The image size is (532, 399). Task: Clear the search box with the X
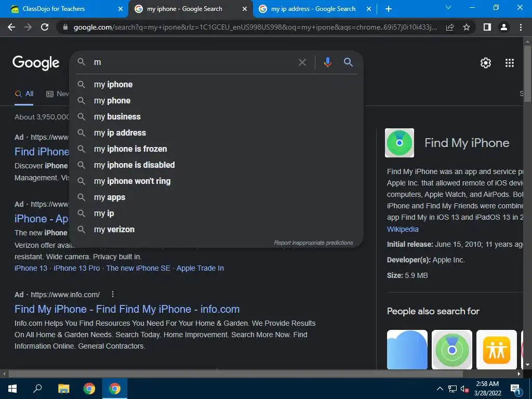point(302,62)
